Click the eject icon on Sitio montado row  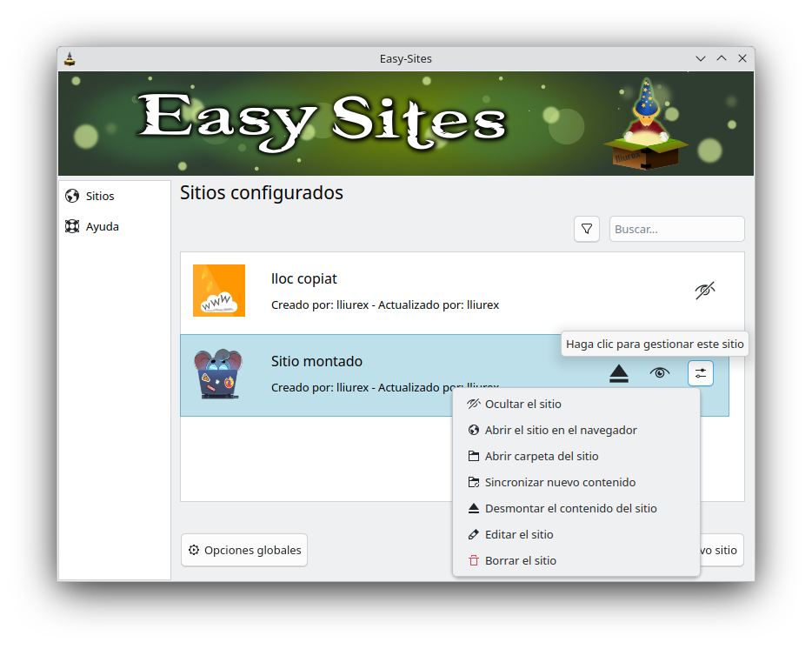[x=618, y=374]
